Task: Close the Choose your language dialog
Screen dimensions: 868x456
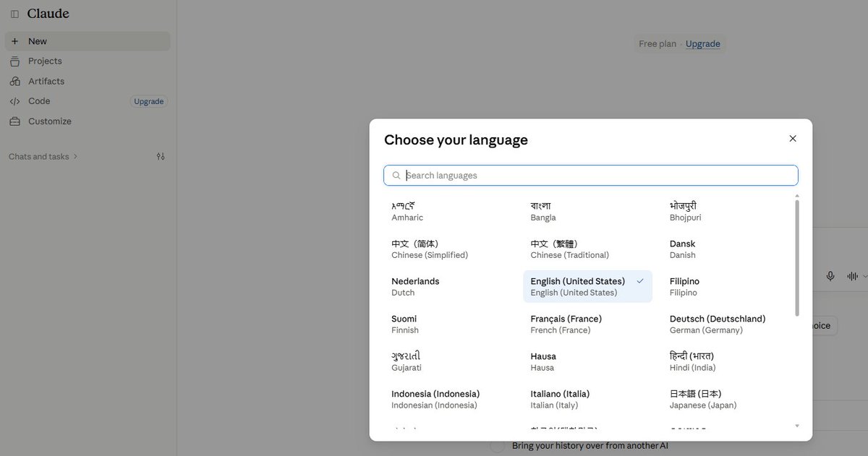Action: point(793,138)
